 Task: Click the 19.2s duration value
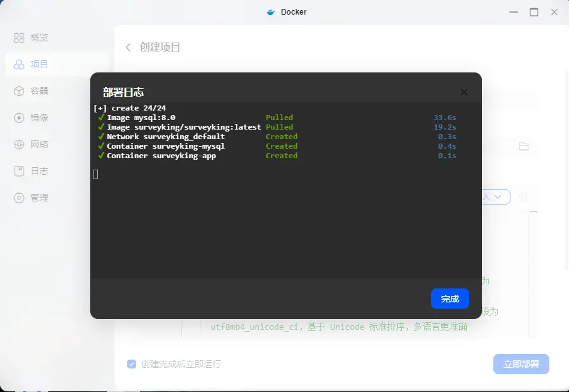click(x=445, y=127)
